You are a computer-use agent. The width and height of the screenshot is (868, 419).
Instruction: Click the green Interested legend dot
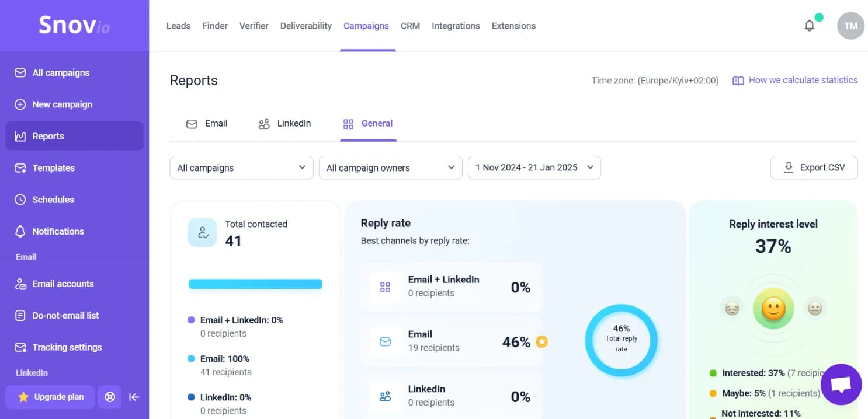coord(713,373)
